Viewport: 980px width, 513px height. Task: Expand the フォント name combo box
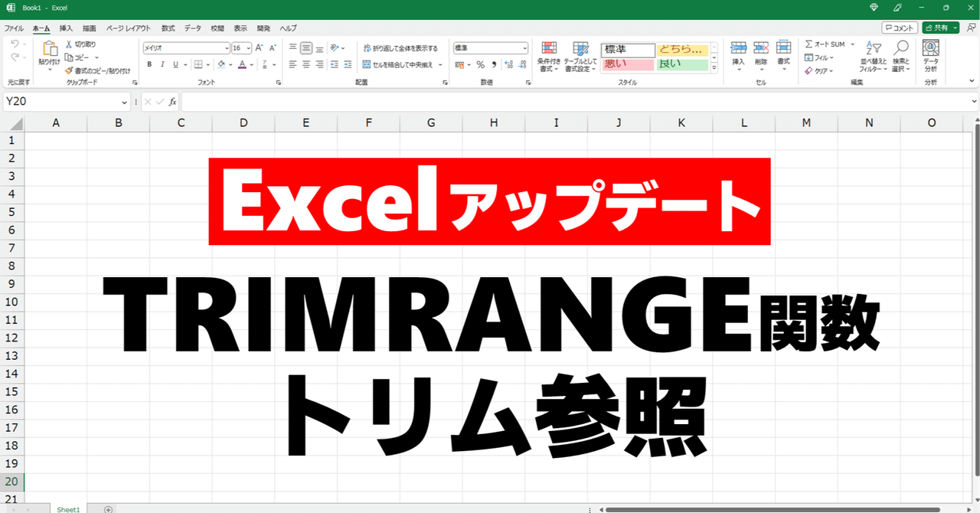click(227, 47)
